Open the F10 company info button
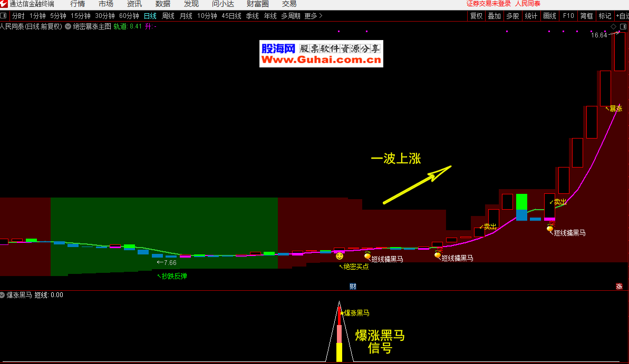The width and height of the screenshot is (629, 364). pos(568,16)
